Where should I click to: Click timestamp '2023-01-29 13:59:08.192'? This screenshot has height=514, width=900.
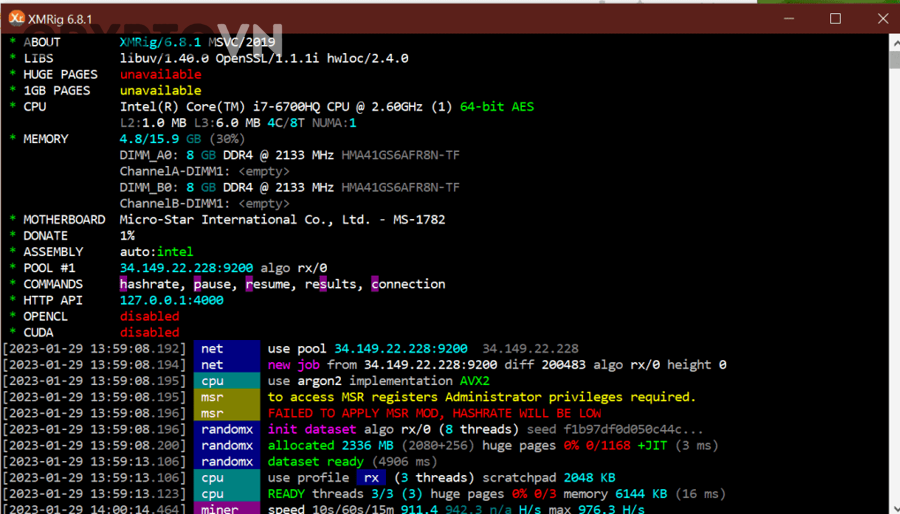(x=95, y=348)
